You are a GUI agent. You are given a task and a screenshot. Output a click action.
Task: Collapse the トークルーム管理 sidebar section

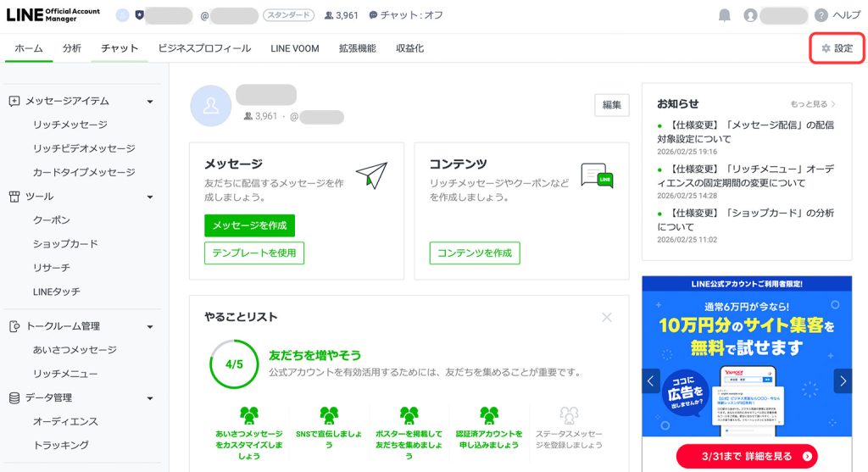click(x=150, y=326)
